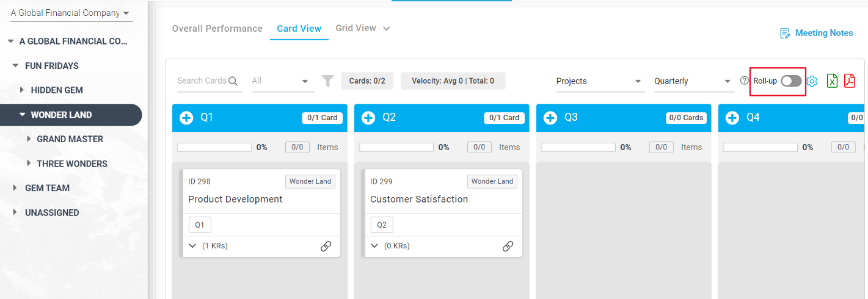868x299 pixels.
Task: Open the Projects dropdown
Action: point(599,81)
